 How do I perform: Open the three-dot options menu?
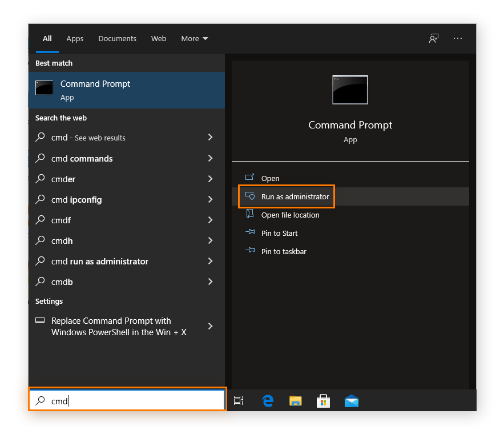click(458, 38)
